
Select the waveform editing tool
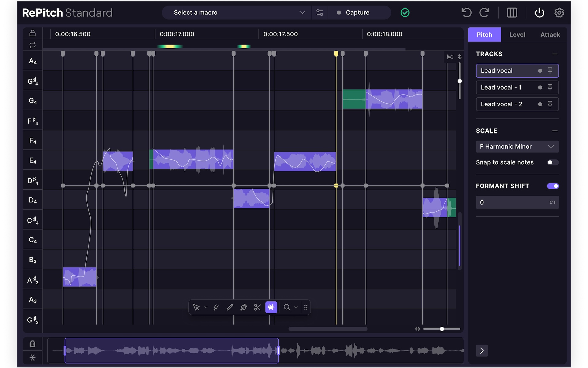271,307
